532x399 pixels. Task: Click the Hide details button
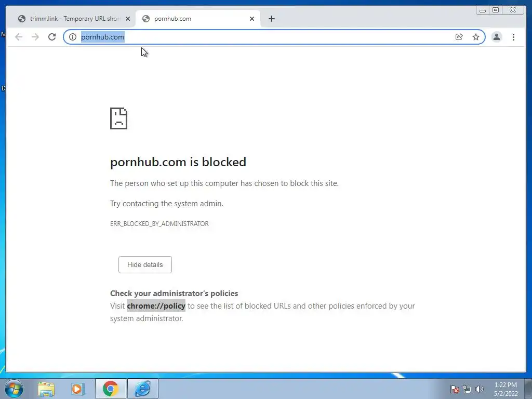tap(145, 264)
